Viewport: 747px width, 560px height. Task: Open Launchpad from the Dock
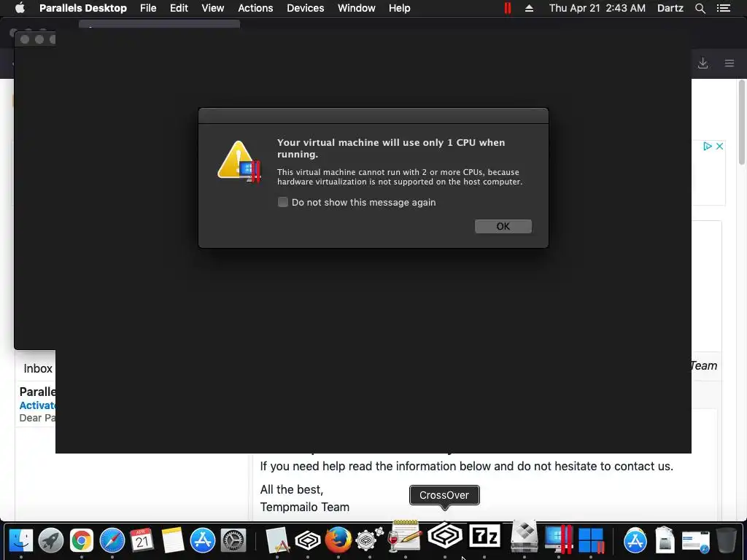pos(51,540)
